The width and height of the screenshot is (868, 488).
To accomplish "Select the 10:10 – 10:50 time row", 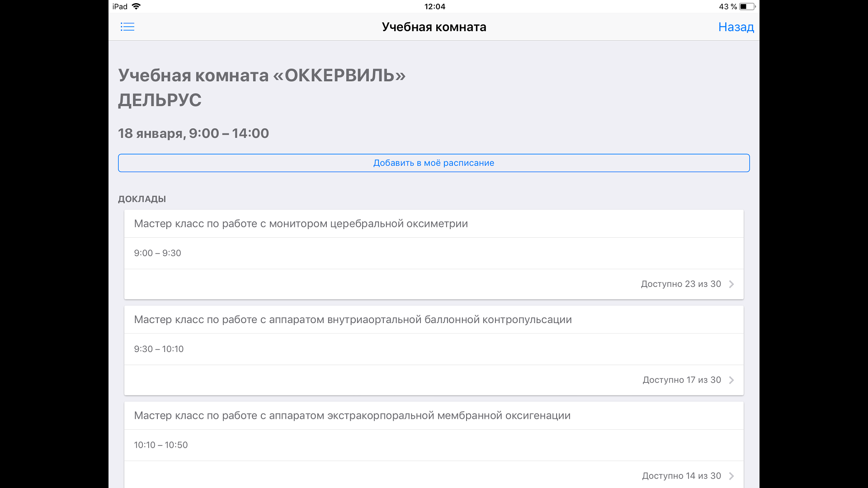I will coord(160,445).
